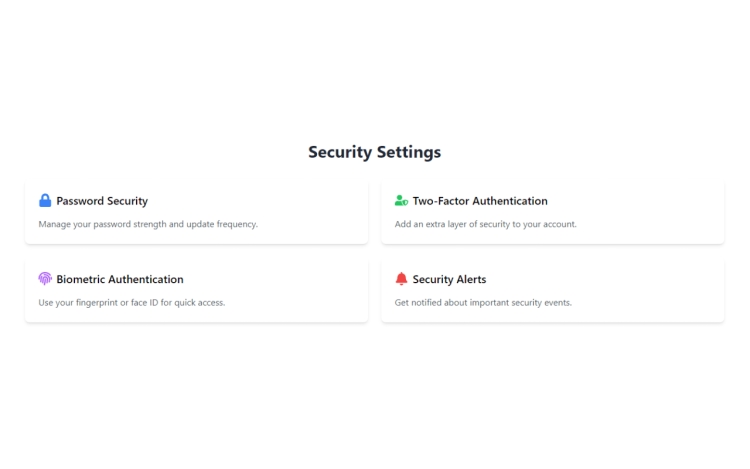Click 'Get notified about important security events' text

click(x=483, y=302)
